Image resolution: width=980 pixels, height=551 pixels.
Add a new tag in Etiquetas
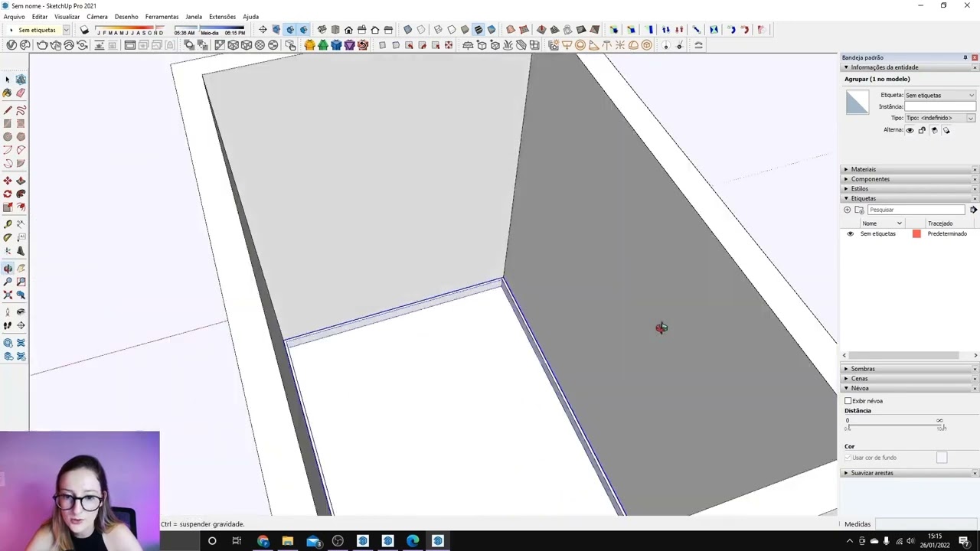tap(847, 210)
